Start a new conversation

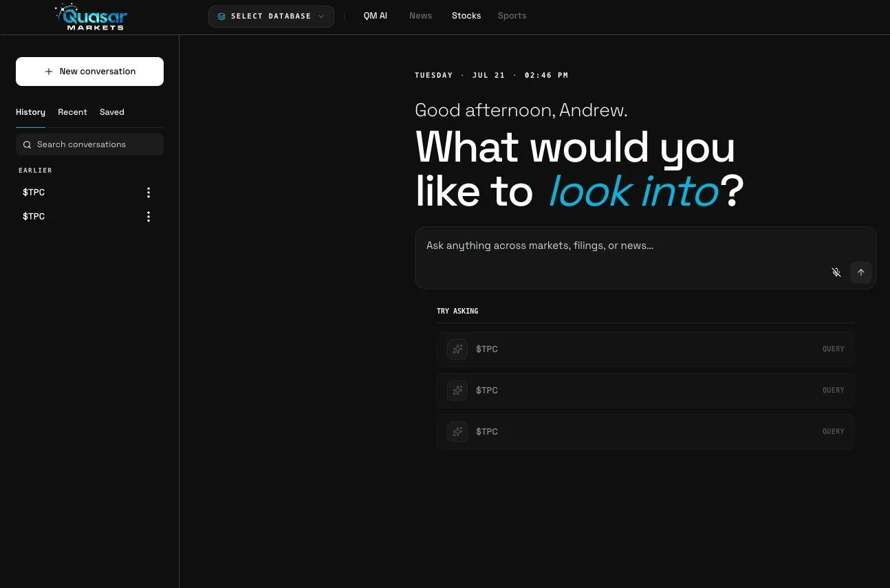(89, 72)
